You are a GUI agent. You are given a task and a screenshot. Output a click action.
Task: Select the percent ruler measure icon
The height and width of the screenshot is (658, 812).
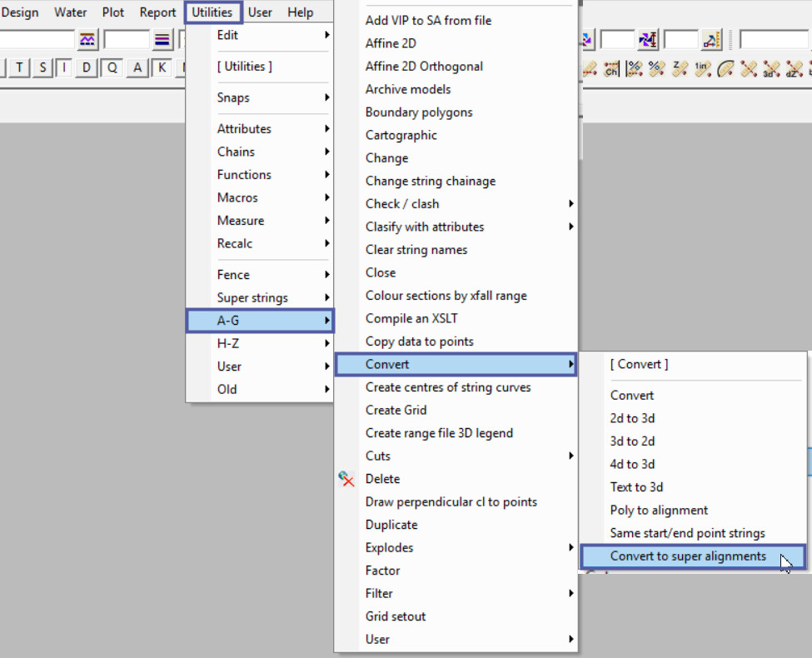click(x=657, y=69)
